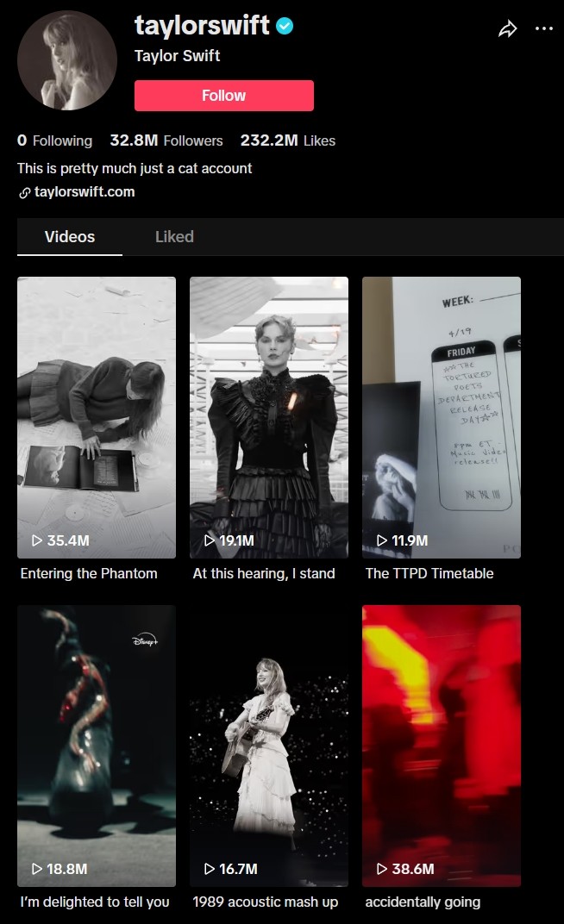
Task: Click 'The TTPD Timetable' caption
Action: pos(429,573)
